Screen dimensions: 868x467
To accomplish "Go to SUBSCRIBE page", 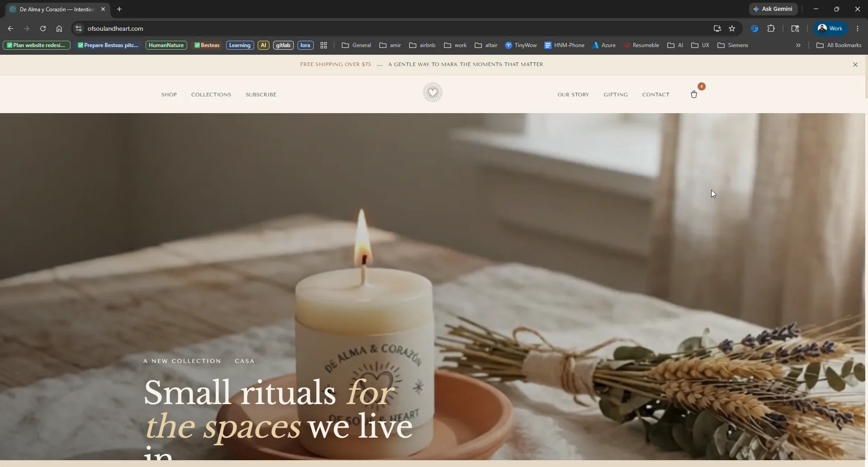I will point(261,95).
